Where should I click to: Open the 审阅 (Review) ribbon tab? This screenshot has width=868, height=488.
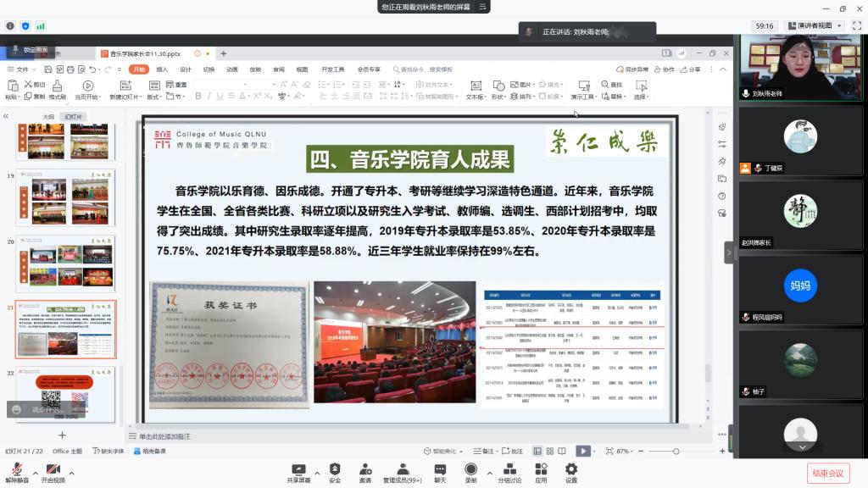pos(278,69)
